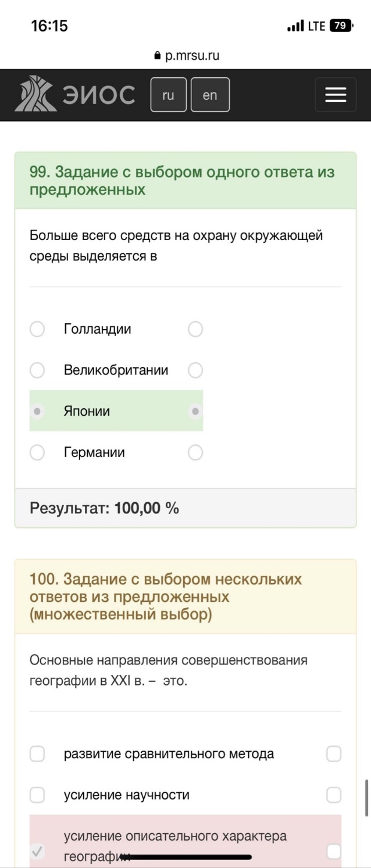Tap the ЭИОС logo

coord(75,95)
